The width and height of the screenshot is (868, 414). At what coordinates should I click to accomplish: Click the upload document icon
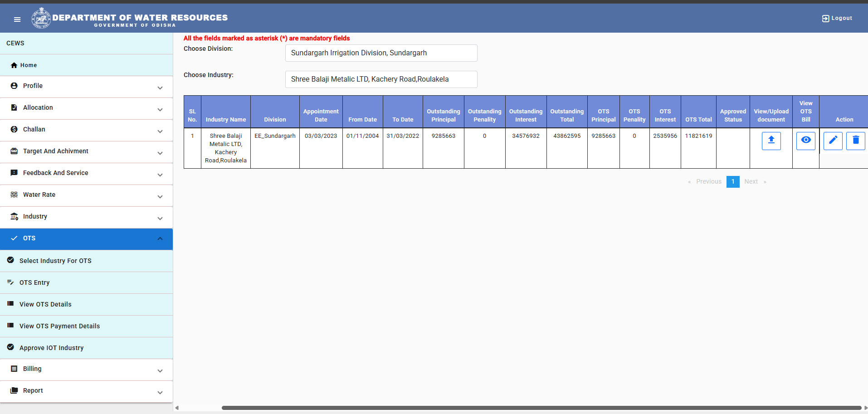click(771, 141)
